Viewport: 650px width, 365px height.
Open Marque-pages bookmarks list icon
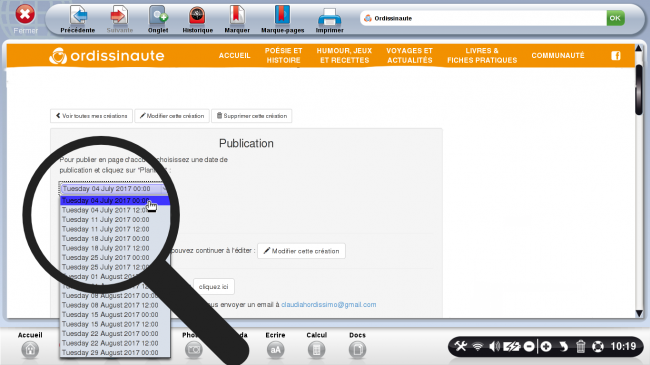click(282, 15)
